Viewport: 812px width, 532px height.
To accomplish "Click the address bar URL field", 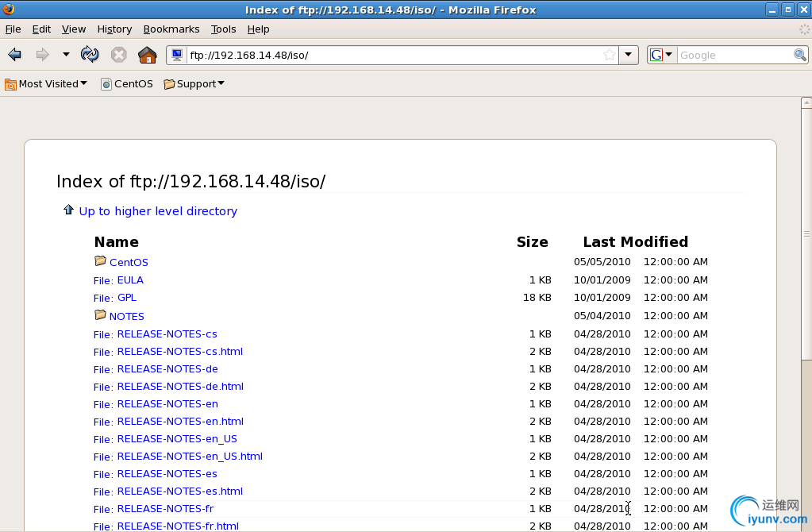I will (394, 55).
